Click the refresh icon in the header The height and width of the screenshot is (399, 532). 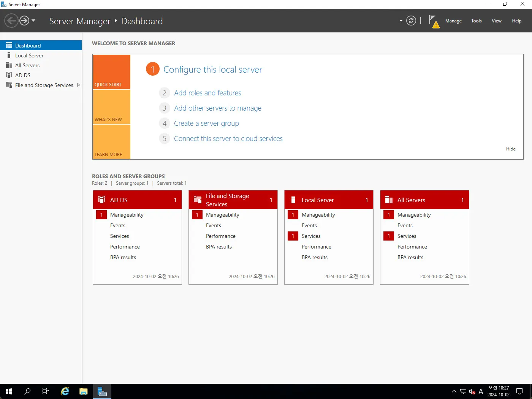coord(411,21)
